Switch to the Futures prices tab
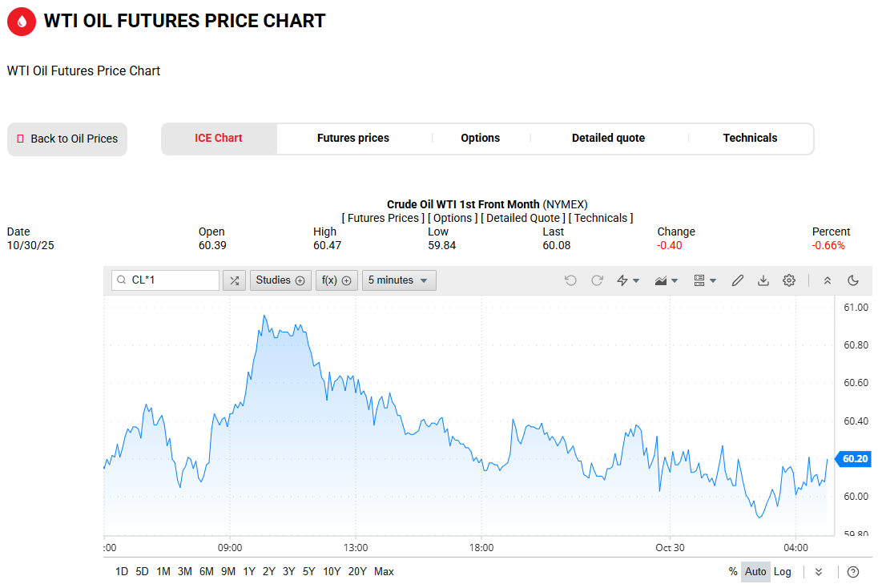The image size is (878, 588). (x=353, y=139)
